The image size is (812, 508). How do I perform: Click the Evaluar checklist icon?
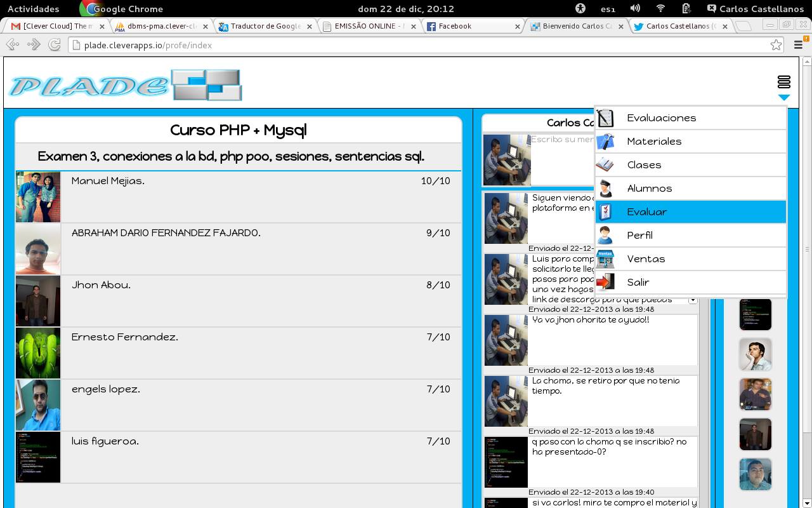[x=605, y=211]
